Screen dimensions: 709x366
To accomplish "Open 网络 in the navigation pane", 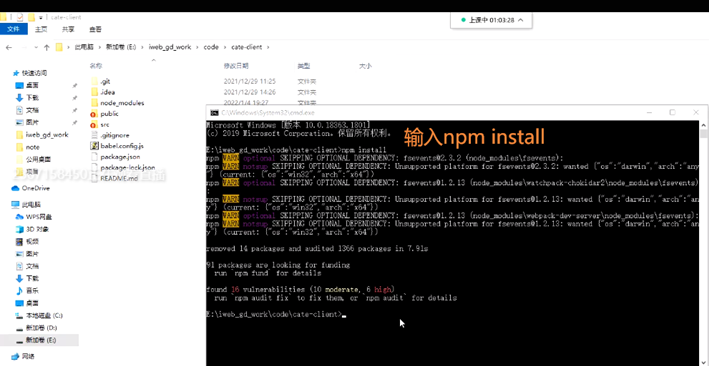I will 28,356.
